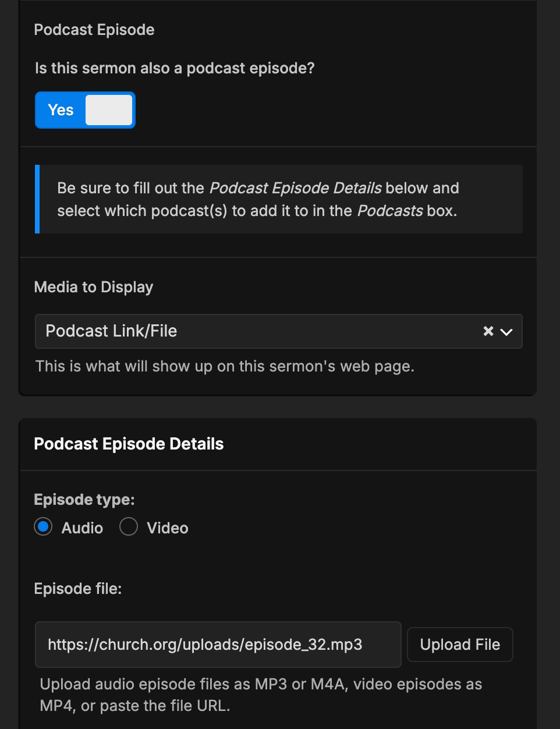This screenshot has height=729, width=560.
Task: Clear the Media to Display selection
Action: click(x=488, y=331)
